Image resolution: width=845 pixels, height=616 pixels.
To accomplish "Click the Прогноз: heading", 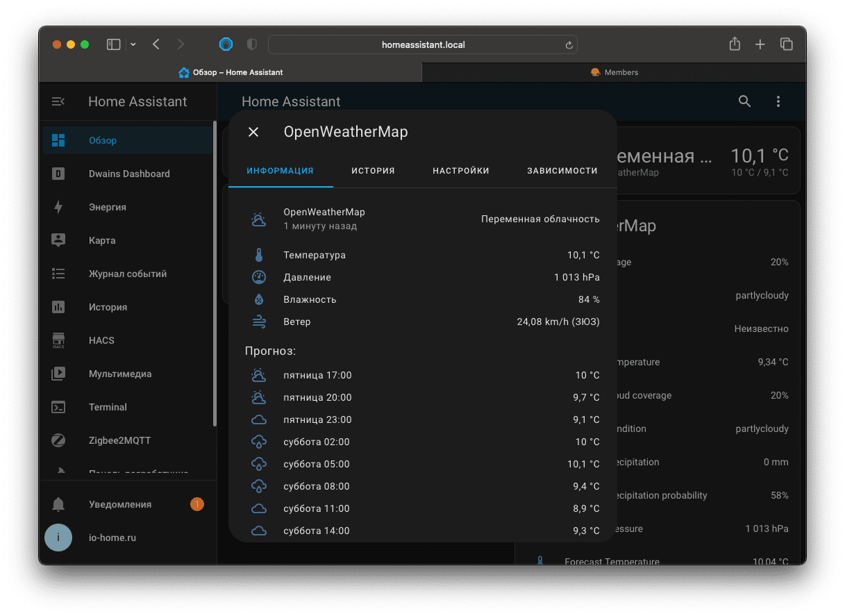I will tap(271, 351).
